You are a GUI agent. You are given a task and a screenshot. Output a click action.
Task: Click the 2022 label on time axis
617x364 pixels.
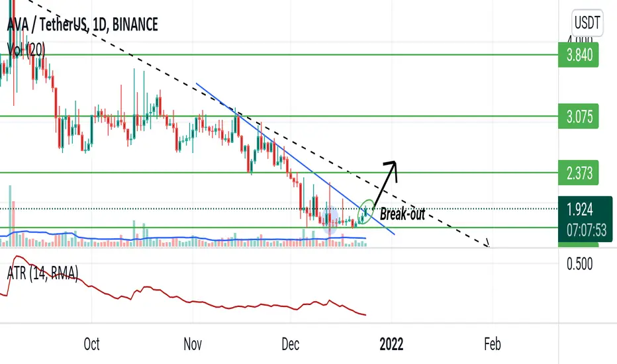tap(391, 344)
